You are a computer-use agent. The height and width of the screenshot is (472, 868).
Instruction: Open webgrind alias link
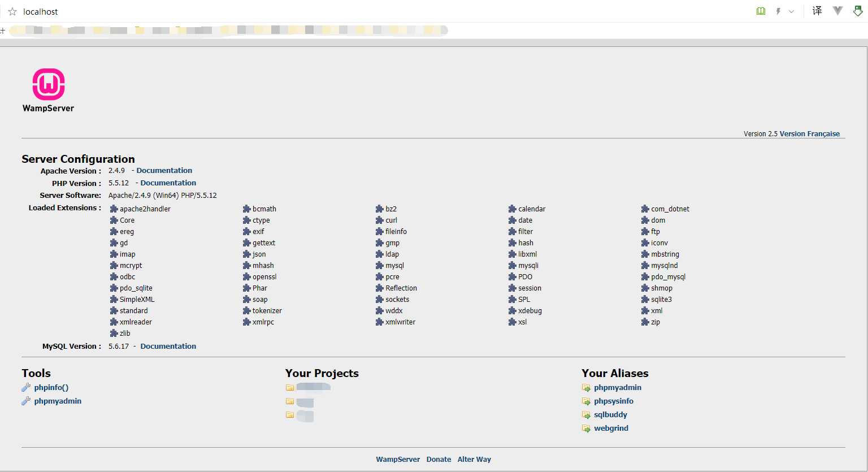(x=611, y=428)
